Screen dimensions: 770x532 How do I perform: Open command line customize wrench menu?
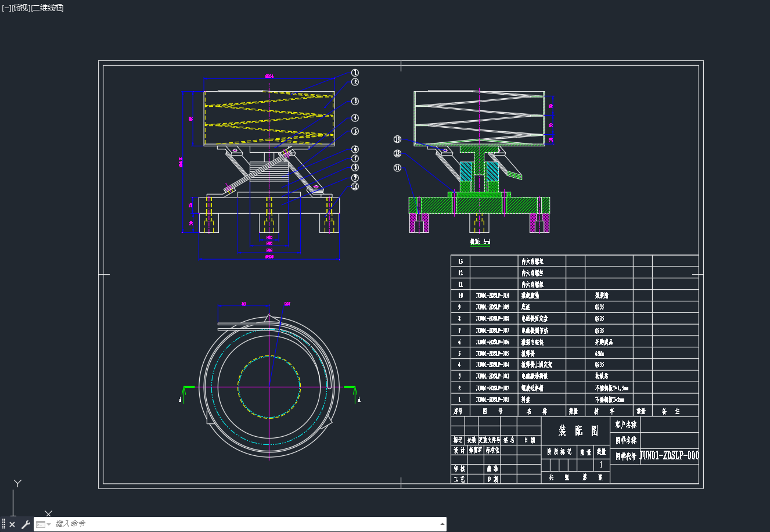(x=26, y=524)
